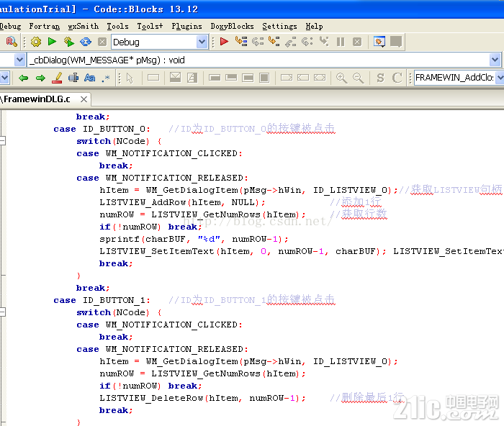The image size is (504, 426).
Task: Click the Next instruction debugger icon
Action: click(x=307, y=42)
